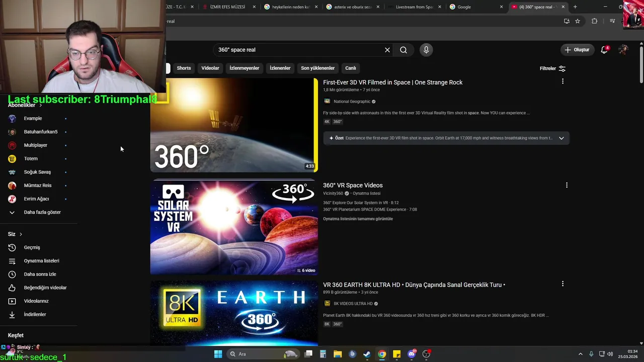Open the Filtreler filter panel
Image resolution: width=644 pixels, height=362 pixels.
pos(552,68)
